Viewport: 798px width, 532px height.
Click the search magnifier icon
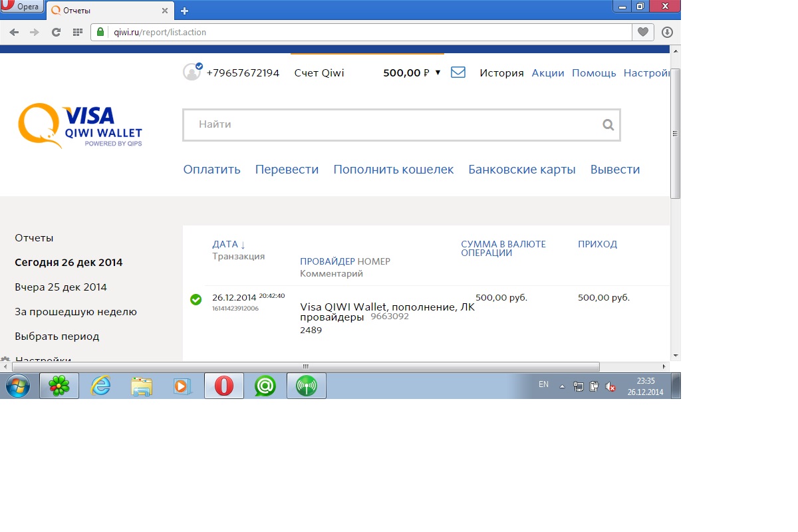[608, 124]
